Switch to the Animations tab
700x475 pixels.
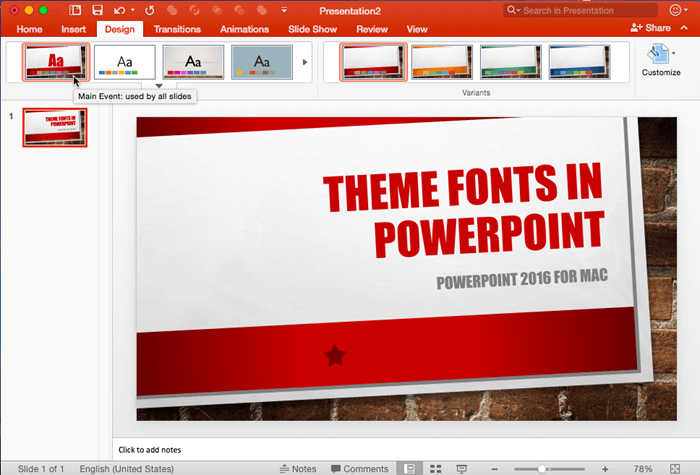click(244, 29)
